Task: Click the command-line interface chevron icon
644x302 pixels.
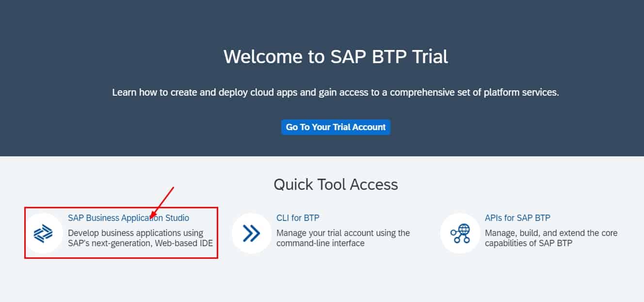Action: 251,233
